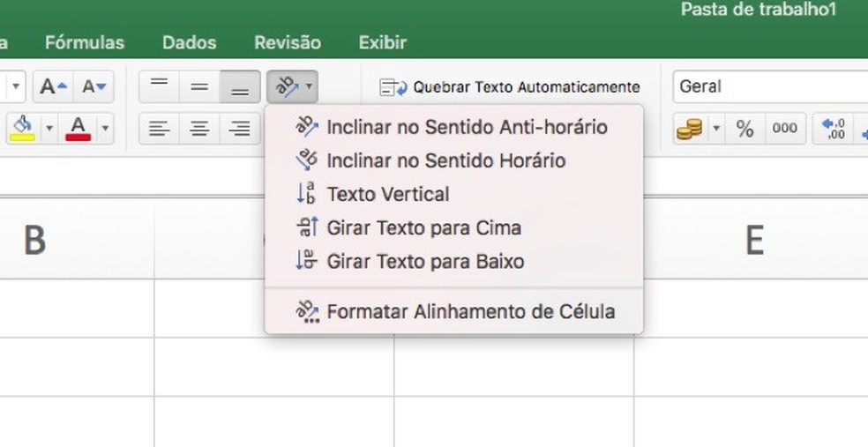This screenshot has width=868, height=447.
Task: Choose Texto Vertical from the menu
Action: click(x=387, y=194)
